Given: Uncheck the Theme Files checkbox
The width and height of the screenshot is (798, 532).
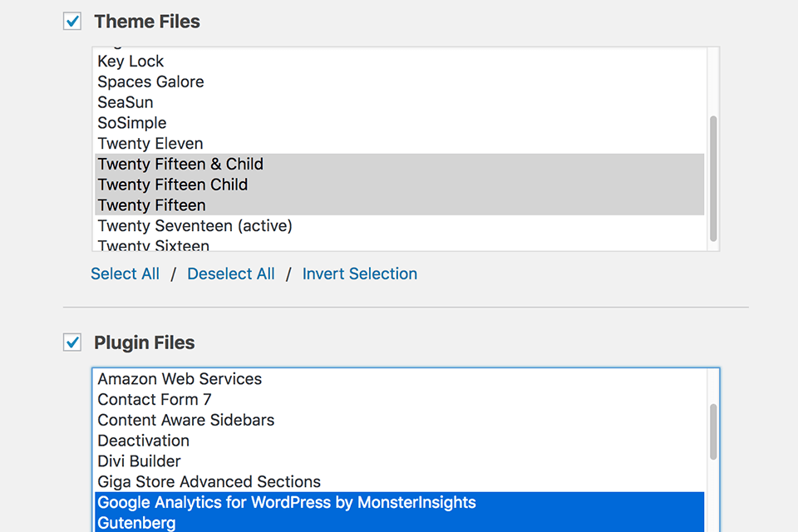Looking at the screenshot, I should (x=72, y=22).
